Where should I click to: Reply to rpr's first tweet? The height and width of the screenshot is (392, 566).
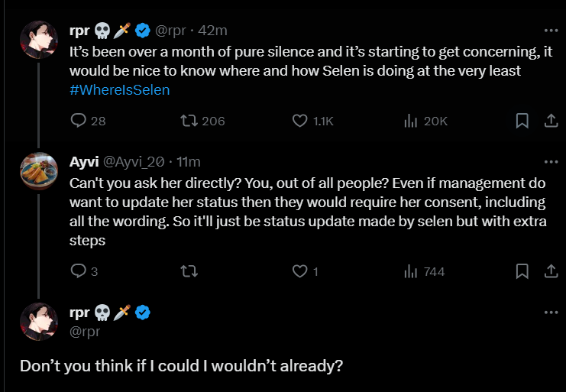(x=79, y=121)
